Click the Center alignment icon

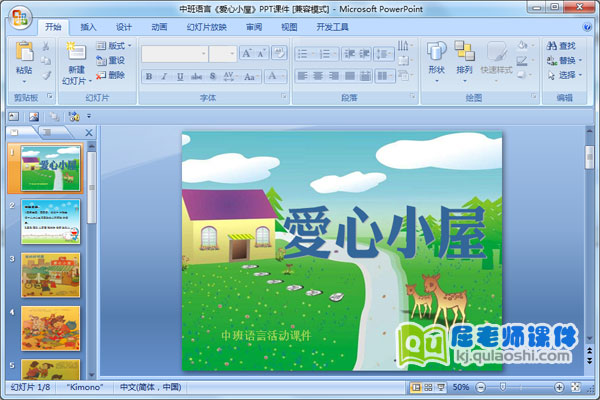tap(318, 76)
